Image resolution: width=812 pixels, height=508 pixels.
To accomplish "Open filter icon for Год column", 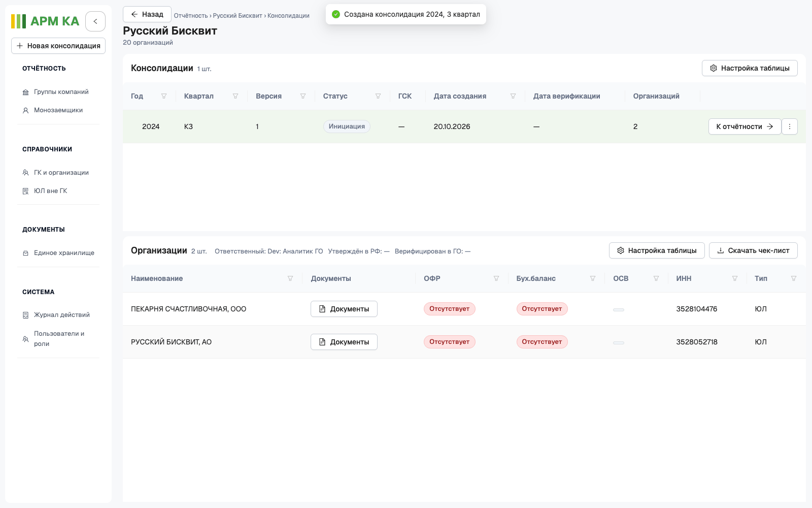I will pyautogui.click(x=164, y=96).
